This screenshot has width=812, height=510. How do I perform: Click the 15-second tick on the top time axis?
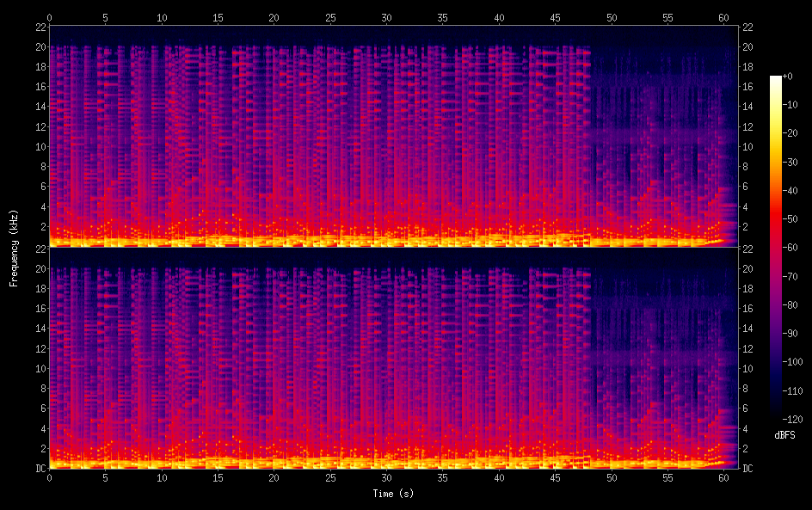218,17
